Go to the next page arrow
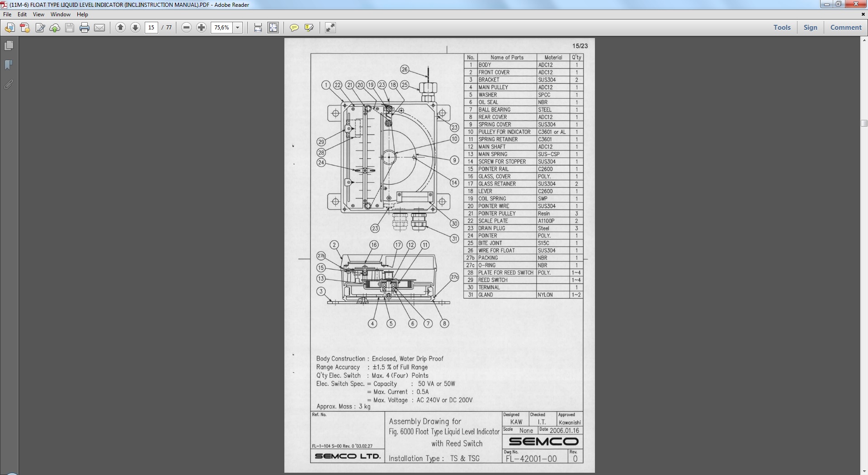This screenshot has height=475, width=868. (135, 28)
